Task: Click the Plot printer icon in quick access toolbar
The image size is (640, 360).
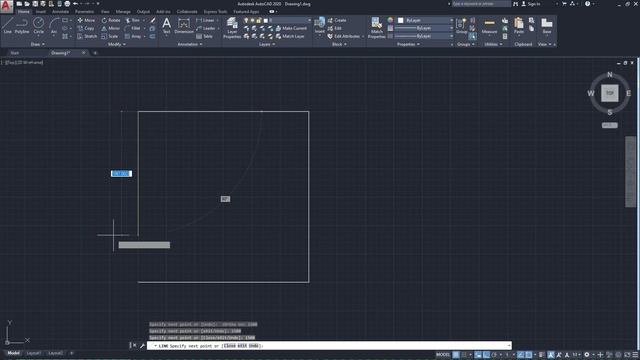Action: (67, 4)
